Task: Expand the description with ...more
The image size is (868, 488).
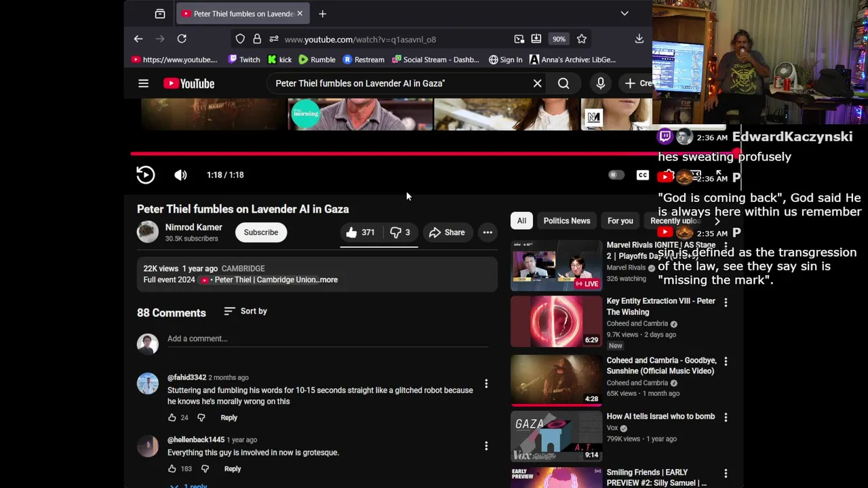Action: click(x=329, y=279)
